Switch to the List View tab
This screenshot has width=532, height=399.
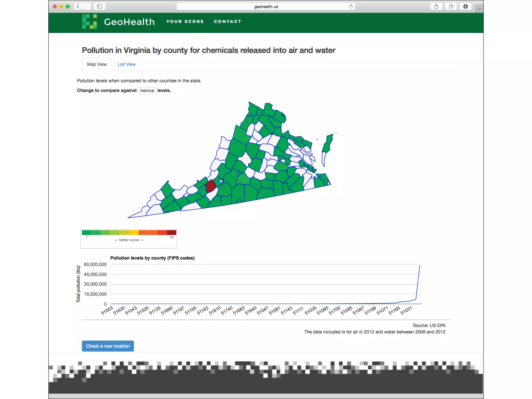(127, 64)
